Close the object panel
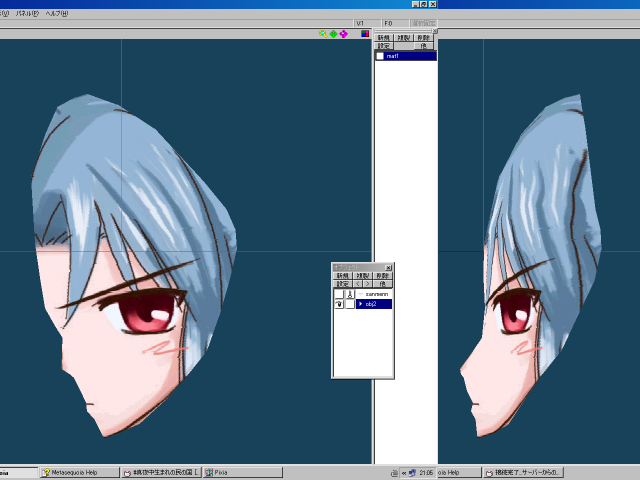Image resolution: width=640 pixels, height=480 pixels. tap(388, 267)
